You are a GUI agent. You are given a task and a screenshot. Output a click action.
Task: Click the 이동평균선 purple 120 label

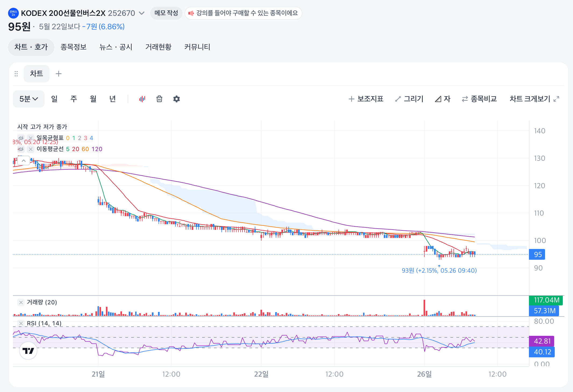pos(97,149)
